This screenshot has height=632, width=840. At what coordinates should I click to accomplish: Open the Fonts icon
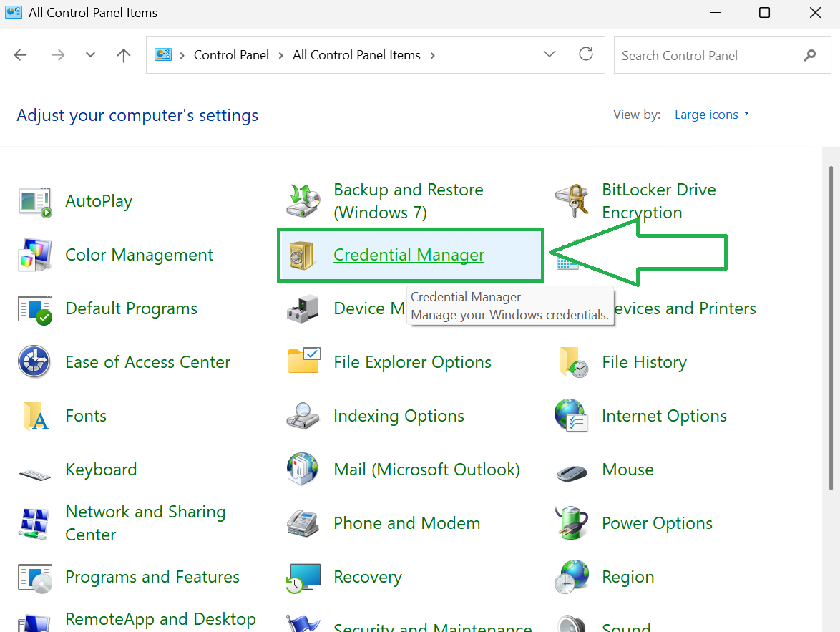34,416
